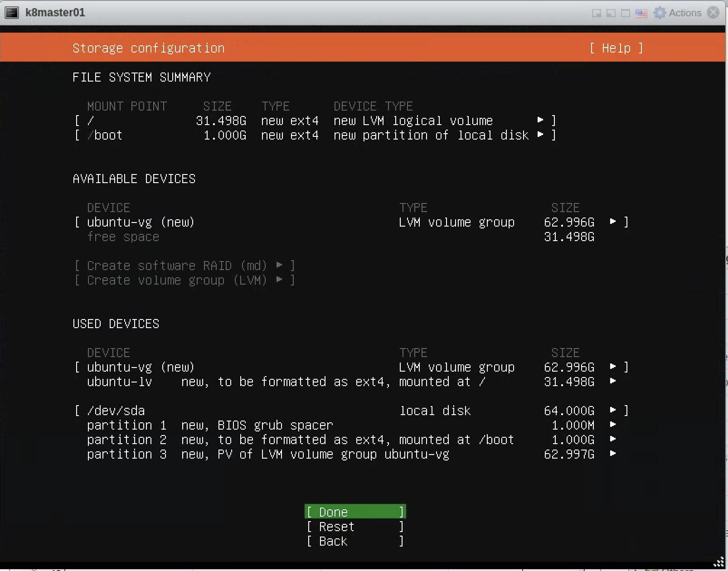Expand ubuntu-vg arrow under Used Devices
Image resolution: width=728 pixels, height=571 pixels.
(613, 367)
